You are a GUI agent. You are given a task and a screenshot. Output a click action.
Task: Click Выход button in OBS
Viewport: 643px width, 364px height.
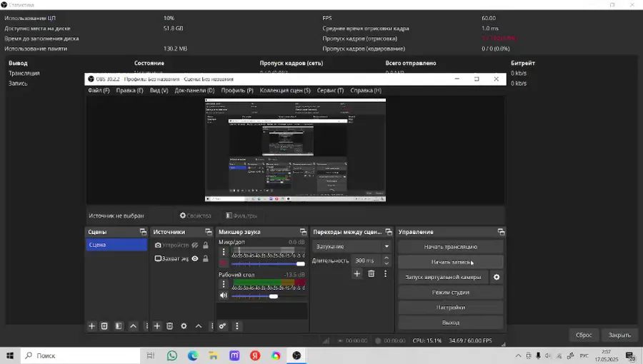coord(450,323)
